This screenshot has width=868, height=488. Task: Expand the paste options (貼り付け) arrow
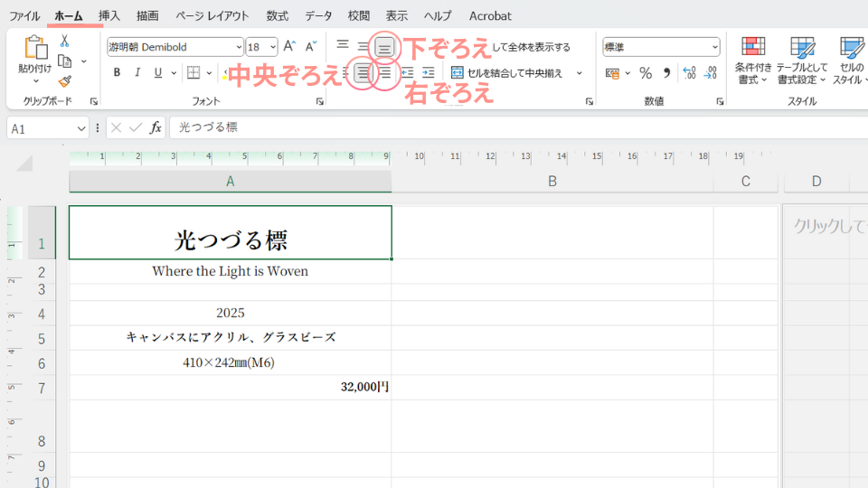click(x=35, y=81)
